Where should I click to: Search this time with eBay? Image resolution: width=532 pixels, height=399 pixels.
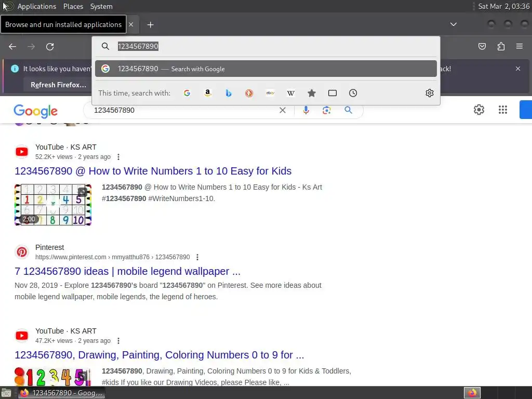(270, 93)
